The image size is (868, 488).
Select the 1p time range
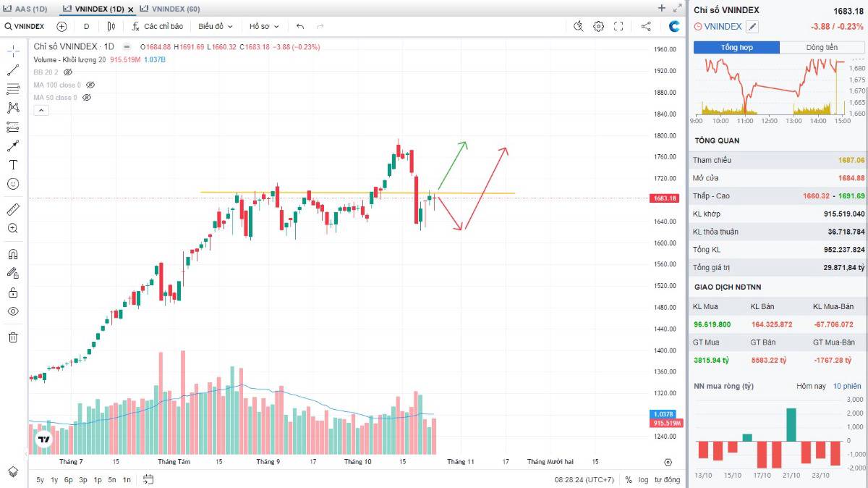[x=98, y=479]
